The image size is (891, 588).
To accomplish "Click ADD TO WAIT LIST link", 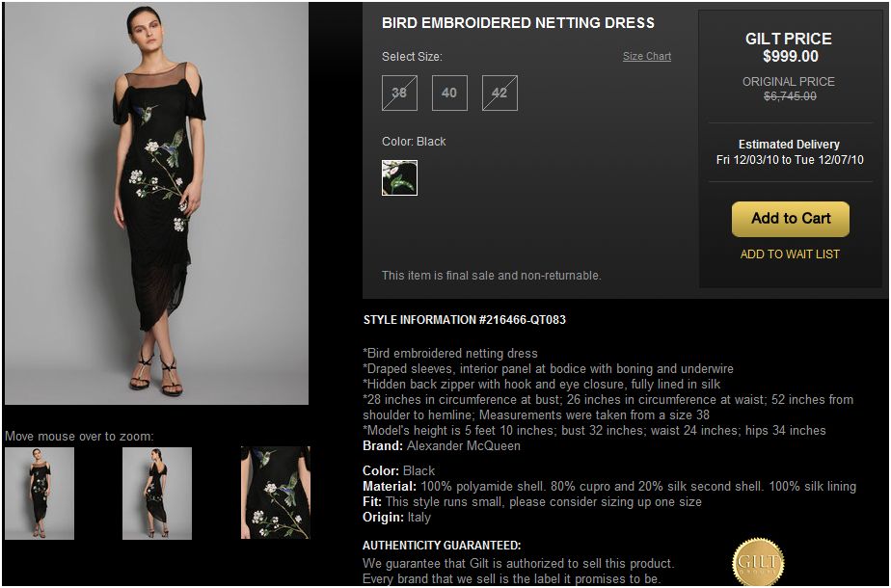I will (x=790, y=254).
